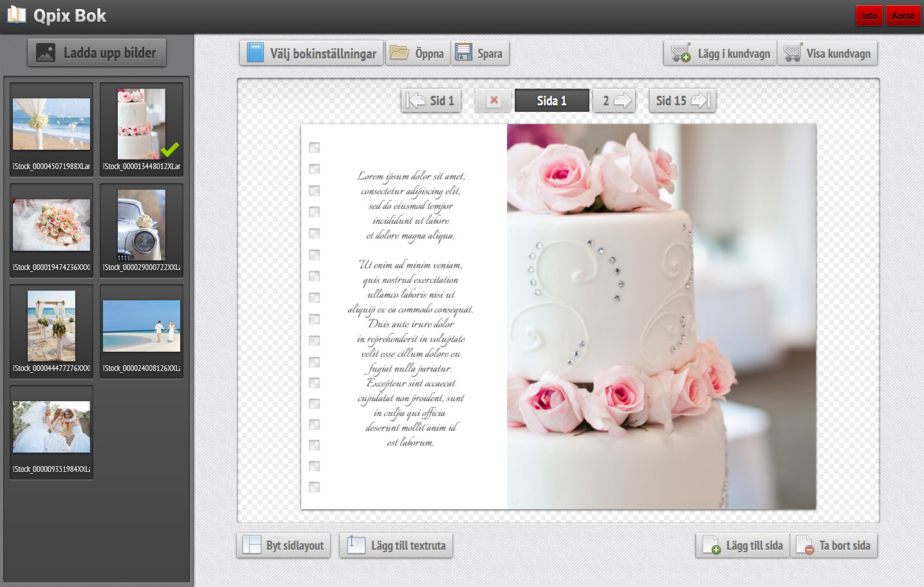Select the bridesmaids thumbnail iStock_000009351984
This screenshot has width=924, height=587.
click(x=51, y=431)
